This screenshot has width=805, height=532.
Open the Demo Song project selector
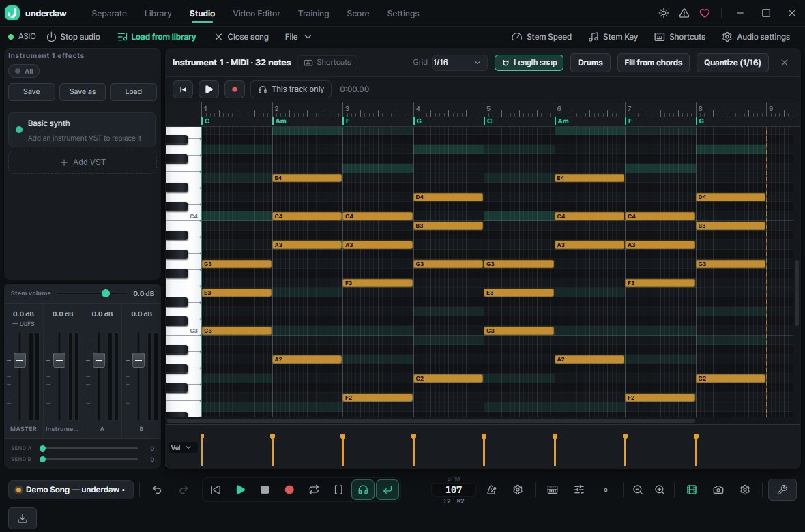pyautogui.click(x=71, y=490)
